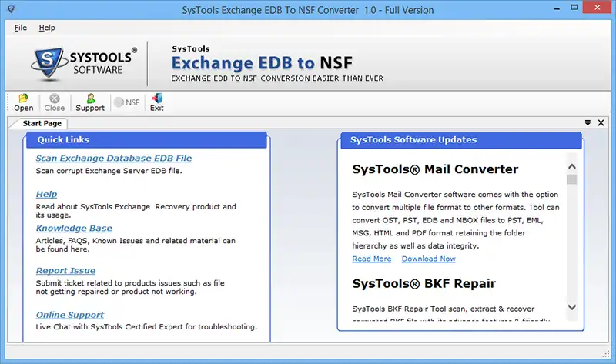Open the Online Support link
Screen dimensions: 616x364
pos(70,315)
